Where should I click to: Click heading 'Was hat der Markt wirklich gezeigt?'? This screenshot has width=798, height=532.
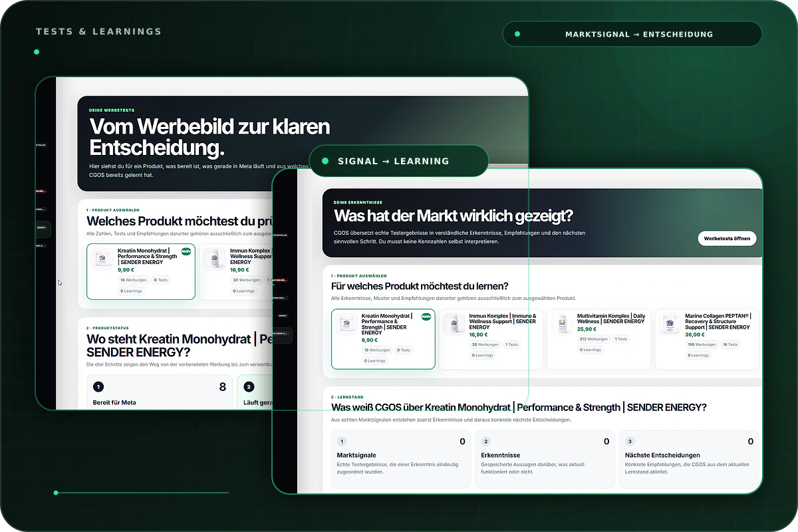tap(454, 215)
